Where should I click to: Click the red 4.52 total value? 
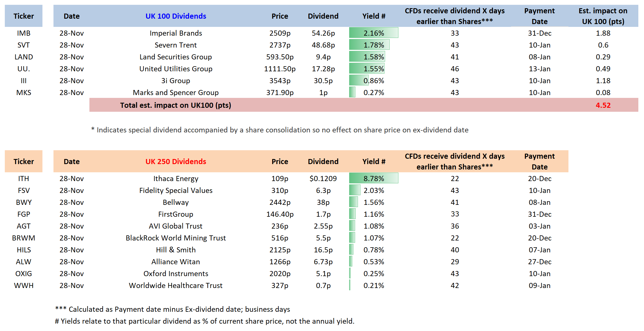(603, 105)
